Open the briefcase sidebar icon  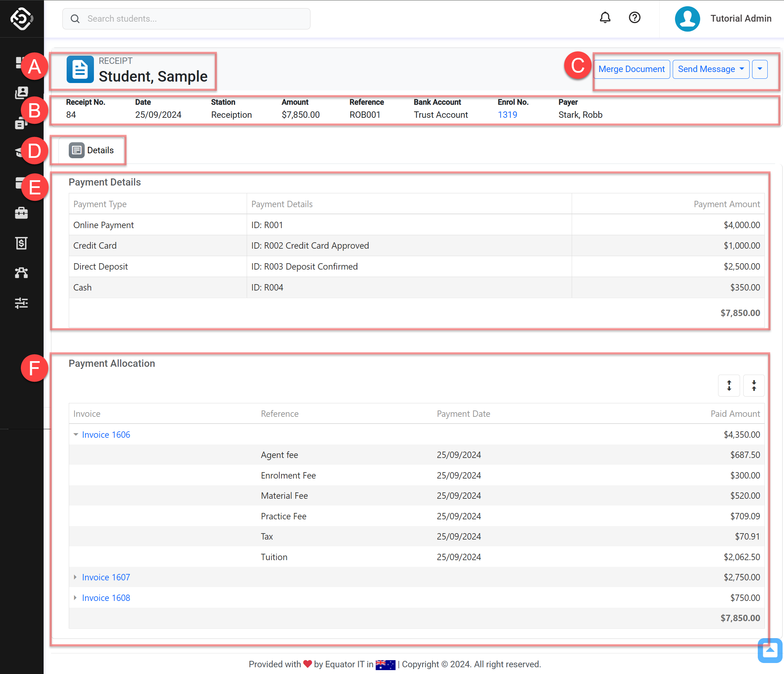(x=21, y=213)
